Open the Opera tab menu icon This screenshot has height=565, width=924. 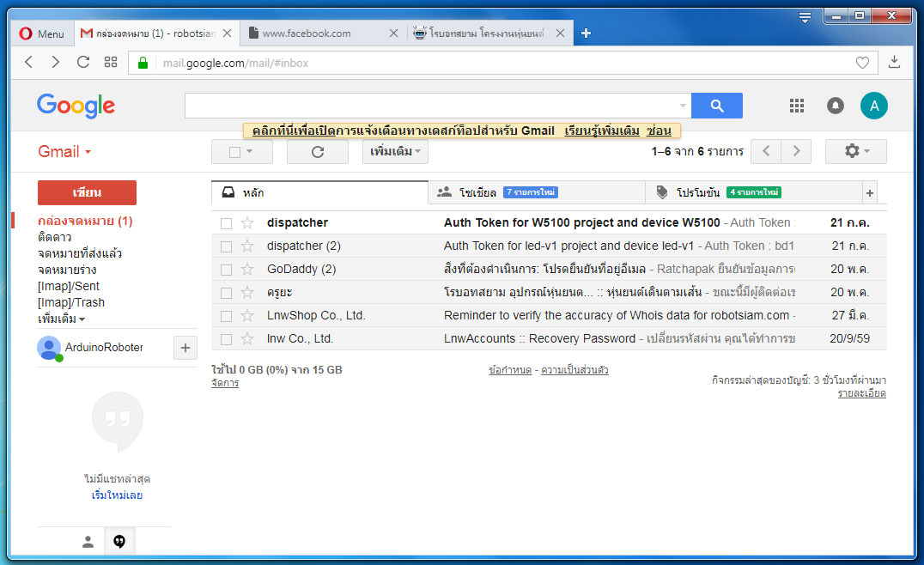[x=805, y=17]
